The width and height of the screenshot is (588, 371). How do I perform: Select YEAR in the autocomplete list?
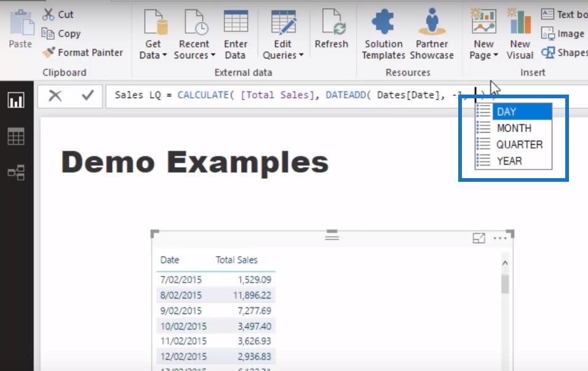[x=514, y=161]
